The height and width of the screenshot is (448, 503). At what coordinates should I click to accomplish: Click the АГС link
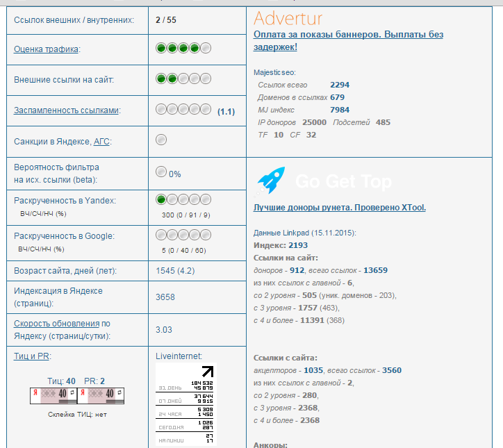click(x=101, y=142)
